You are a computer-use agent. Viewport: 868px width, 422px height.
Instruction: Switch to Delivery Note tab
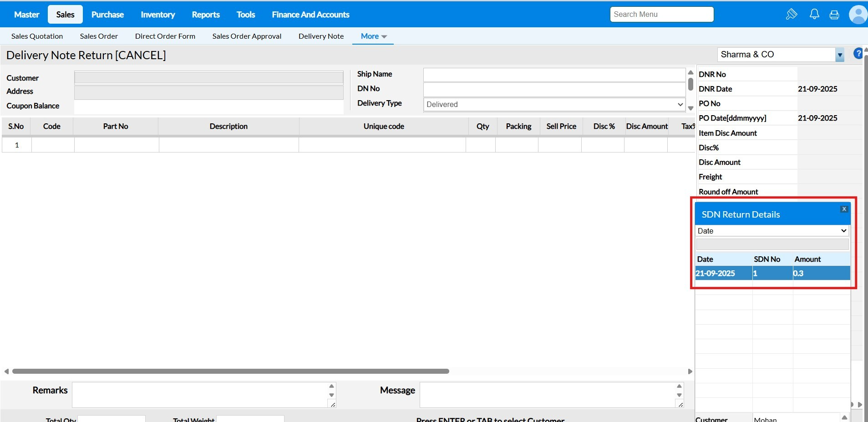pyautogui.click(x=321, y=36)
